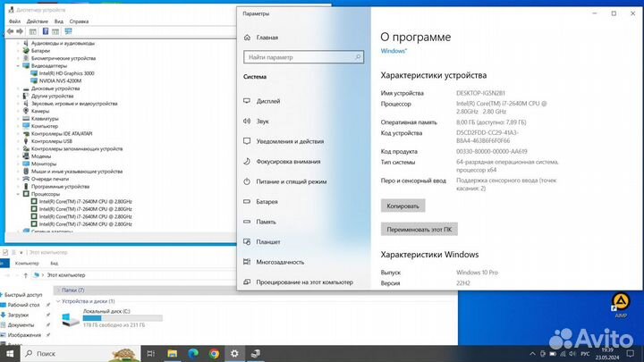Click the scan for hardware changes monitor icon

pos(68,31)
